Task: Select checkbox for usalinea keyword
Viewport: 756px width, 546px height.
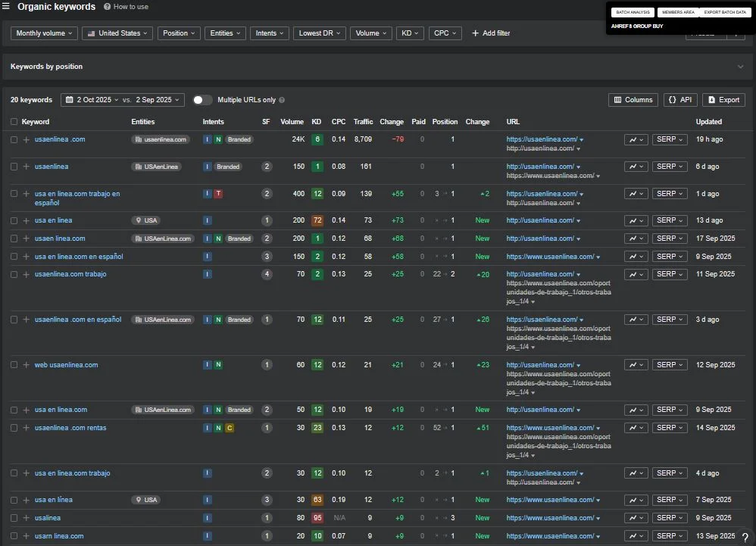Action: [14, 517]
